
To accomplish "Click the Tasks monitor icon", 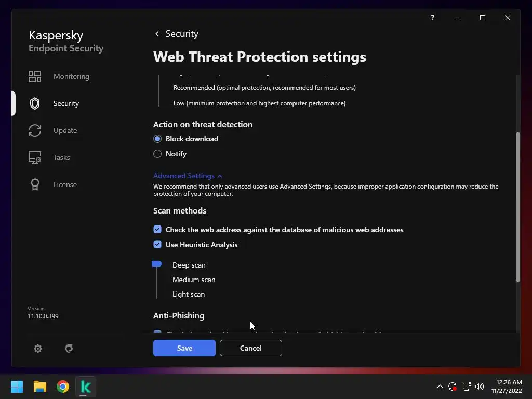I will [35, 157].
